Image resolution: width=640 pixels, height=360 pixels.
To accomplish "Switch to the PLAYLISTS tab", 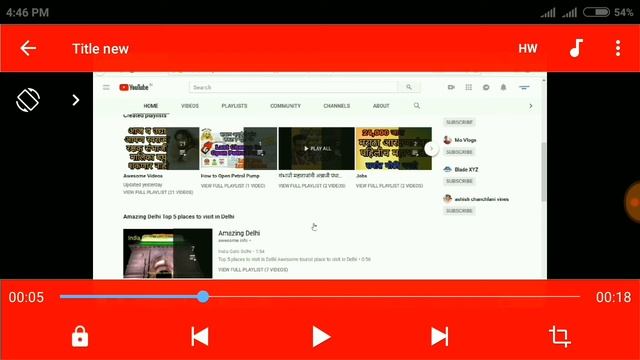I will (x=234, y=106).
